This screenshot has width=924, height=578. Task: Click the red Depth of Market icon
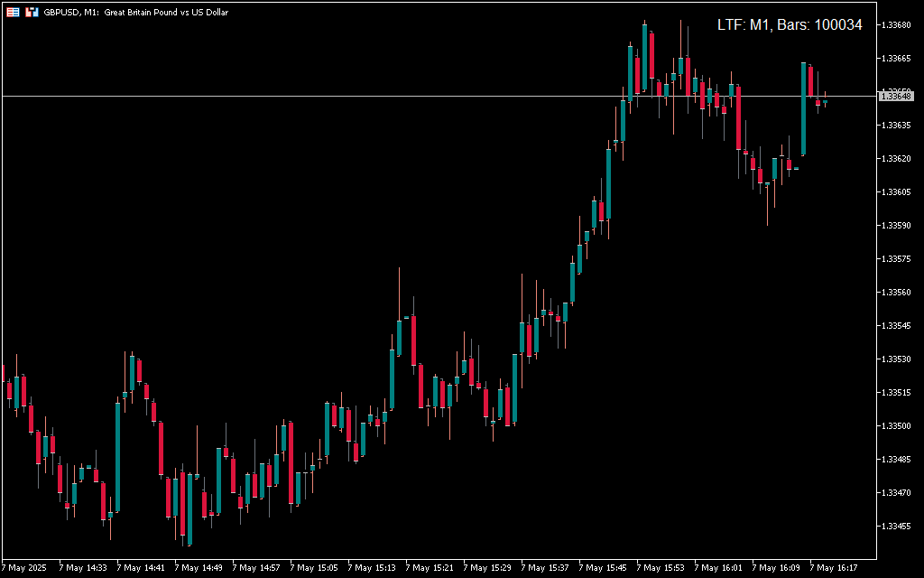click(32, 13)
